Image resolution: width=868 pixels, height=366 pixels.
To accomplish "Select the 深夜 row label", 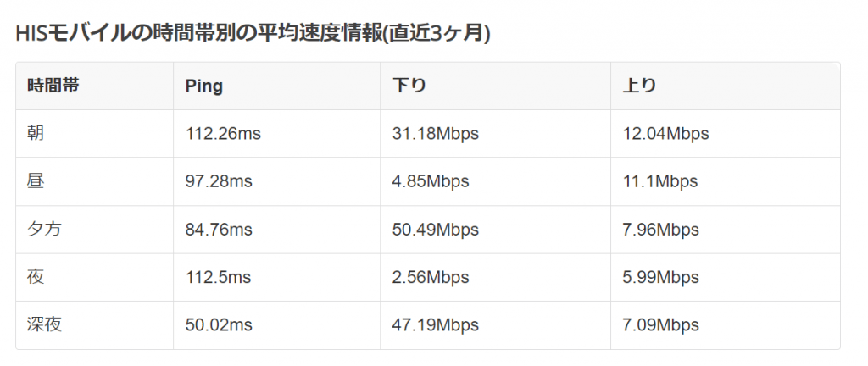I will pyautogui.click(x=45, y=325).
